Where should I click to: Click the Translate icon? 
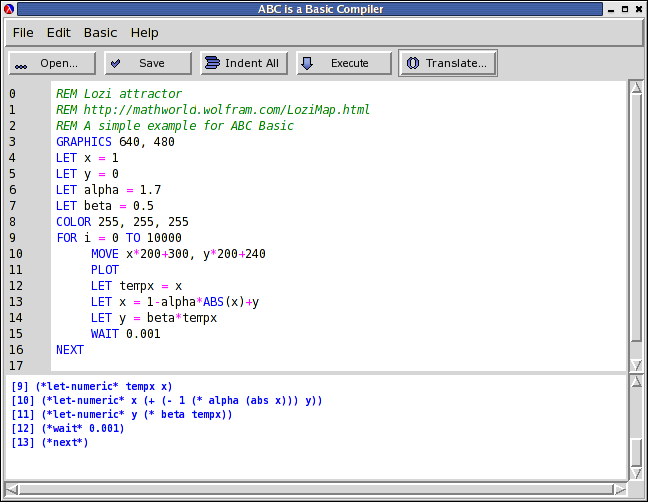coord(412,63)
